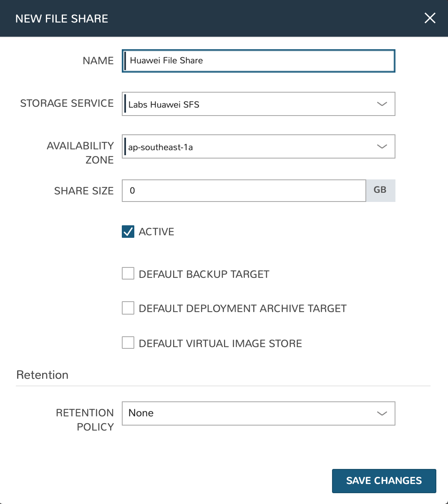Click the GB unit indicator

click(380, 190)
